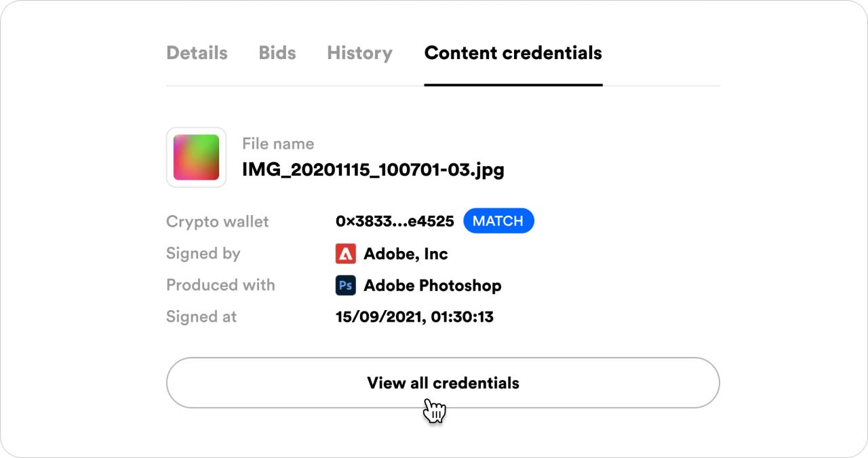Screen dimensions: 868x458
Task: Click the File name label
Action: pyautogui.click(x=278, y=144)
